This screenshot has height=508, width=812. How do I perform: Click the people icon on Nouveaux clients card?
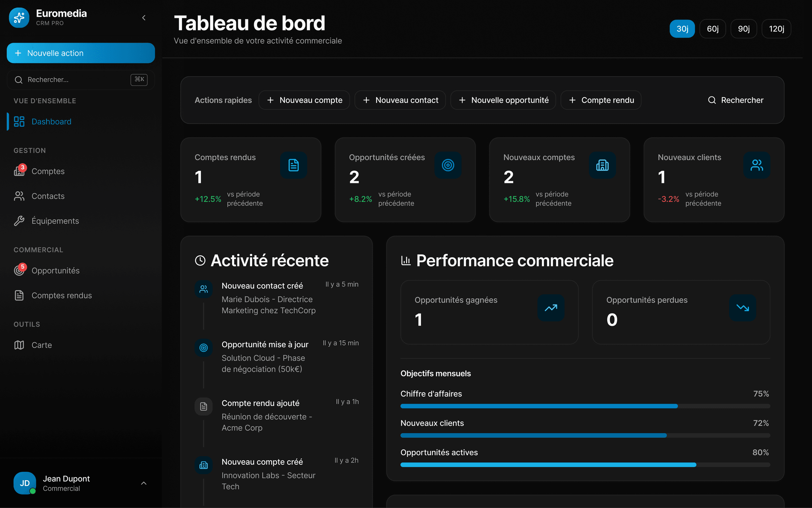click(x=757, y=165)
